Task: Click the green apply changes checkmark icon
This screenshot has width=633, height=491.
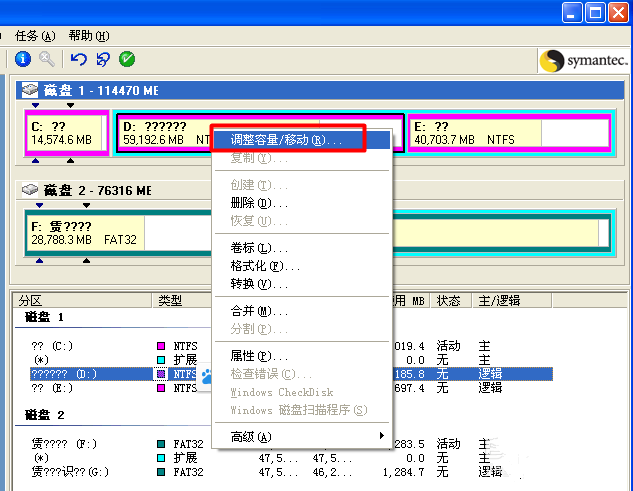Action: click(x=127, y=60)
